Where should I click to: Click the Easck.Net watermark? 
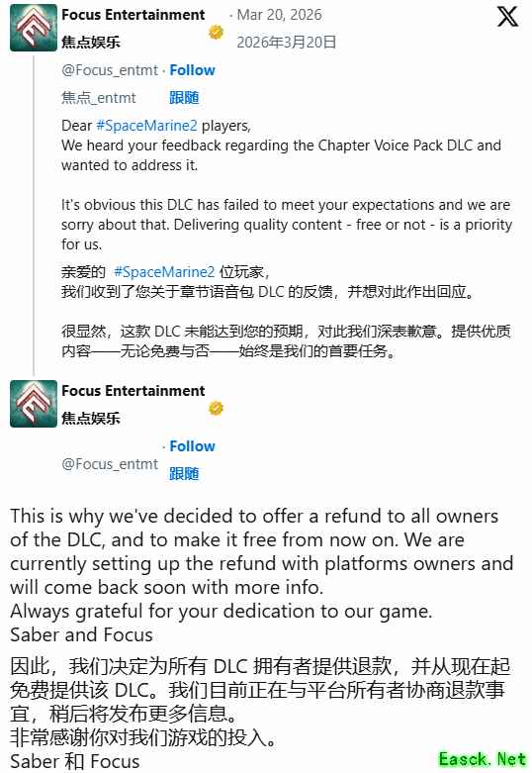(482, 759)
